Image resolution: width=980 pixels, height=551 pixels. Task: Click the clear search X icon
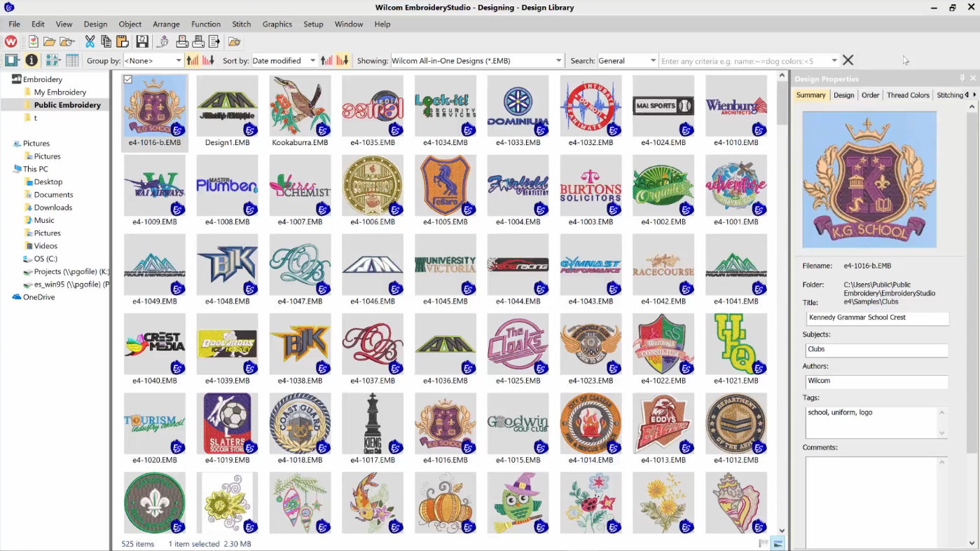(848, 61)
